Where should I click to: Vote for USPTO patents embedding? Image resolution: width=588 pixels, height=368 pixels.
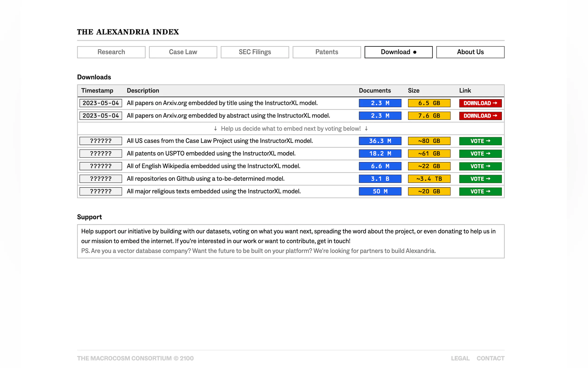(x=480, y=154)
